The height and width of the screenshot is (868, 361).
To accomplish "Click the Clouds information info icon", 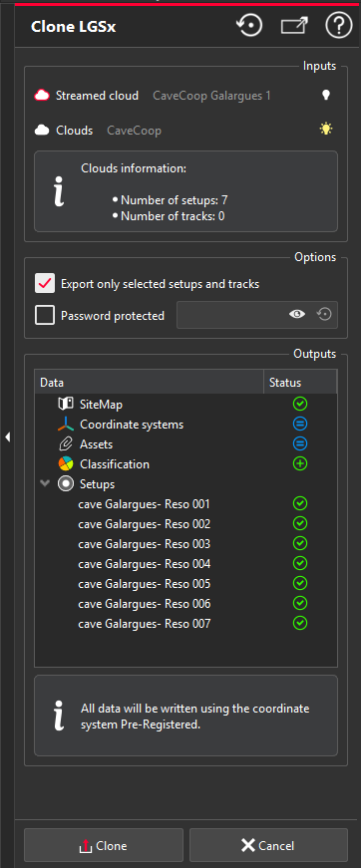I will [x=59, y=191].
